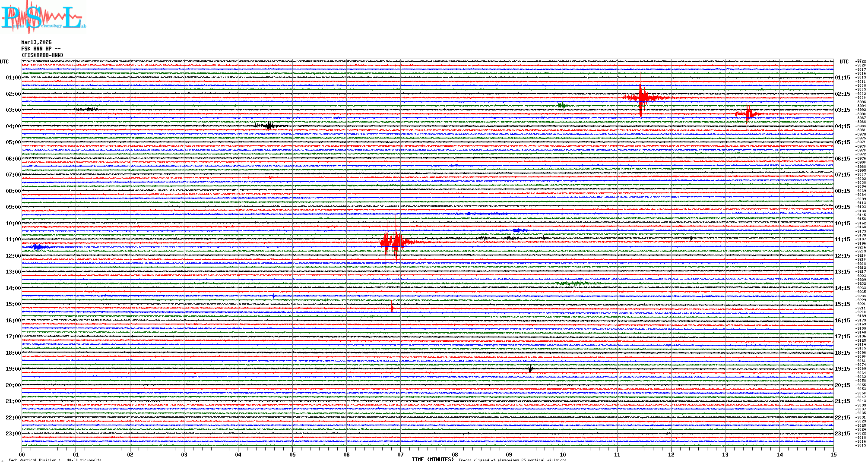Click the Mar13,2026 date label
Image resolution: width=868 pixels, height=466 pixels.
click(36, 42)
